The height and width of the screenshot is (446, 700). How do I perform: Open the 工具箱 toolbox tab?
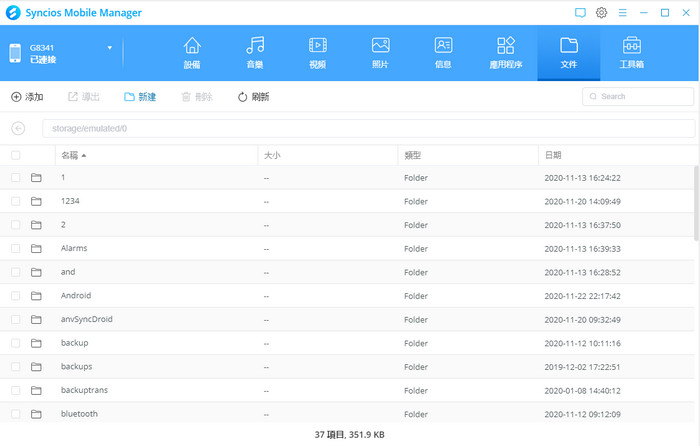pos(632,53)
